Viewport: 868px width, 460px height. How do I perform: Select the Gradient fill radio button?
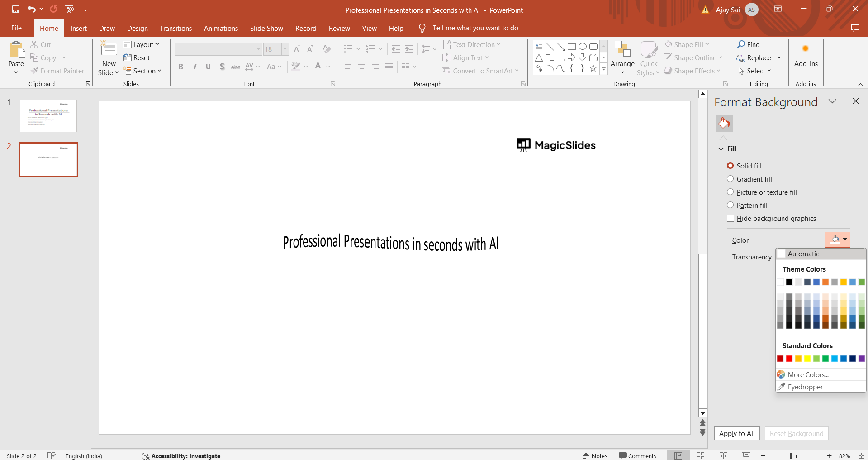[730, 179]
